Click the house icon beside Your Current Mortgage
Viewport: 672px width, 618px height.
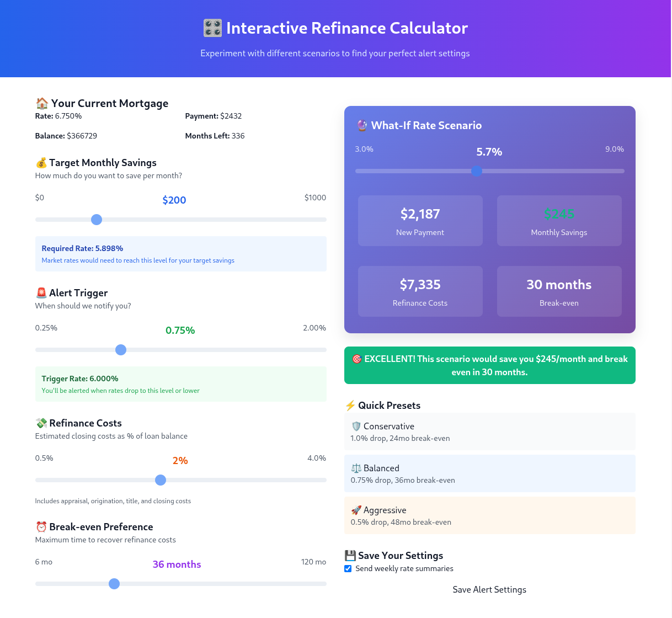[x=40, y=103]
